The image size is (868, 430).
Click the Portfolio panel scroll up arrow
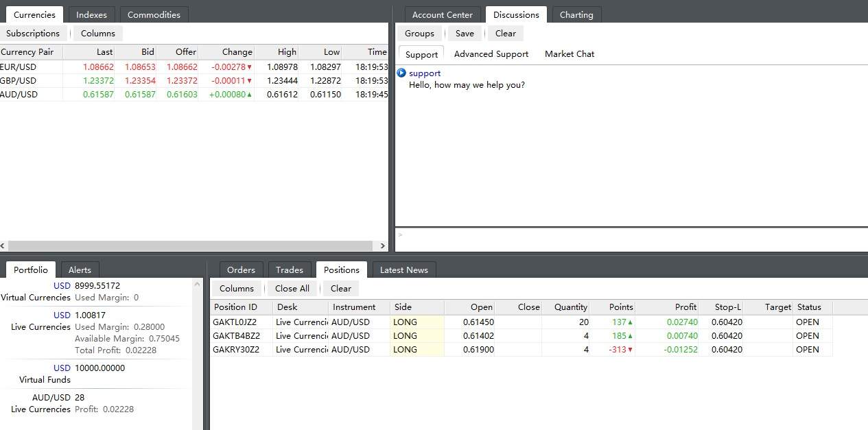click(x=198, y=283)
